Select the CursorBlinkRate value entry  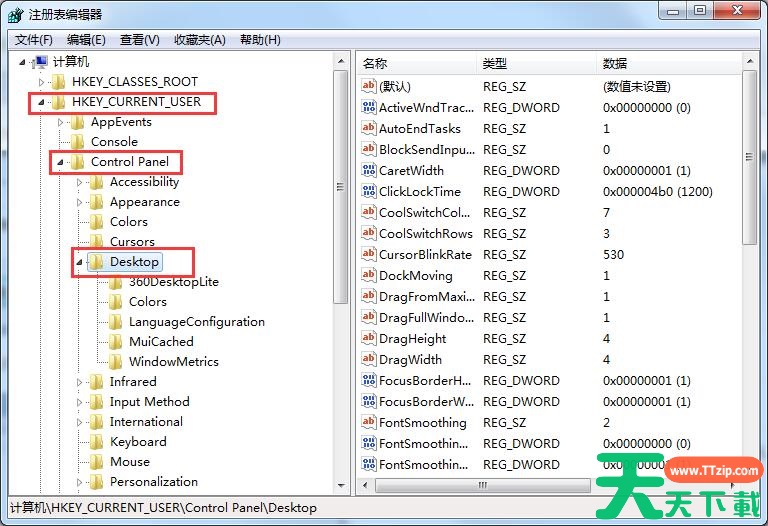[425, 255]
